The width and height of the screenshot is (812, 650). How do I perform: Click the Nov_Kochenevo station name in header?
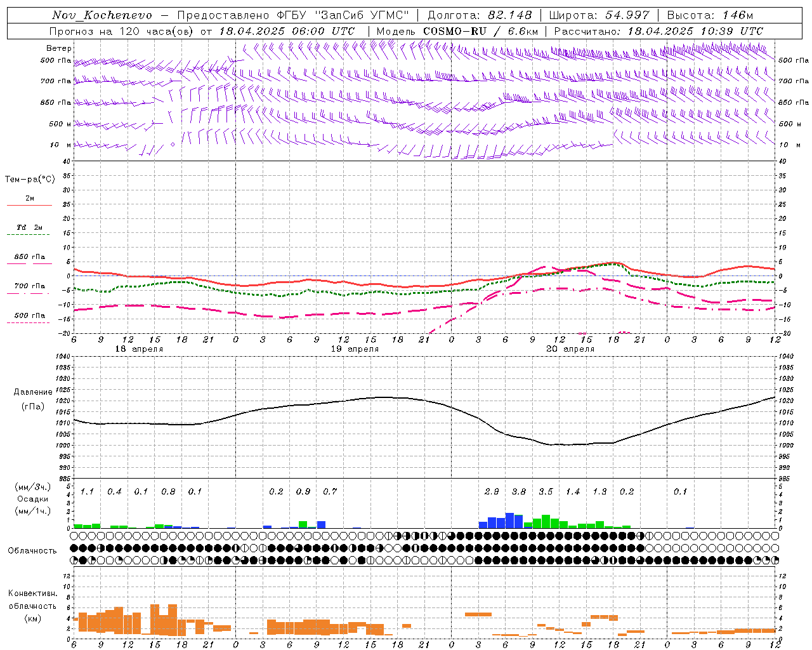pyautogui.click(x=102, y=15)
